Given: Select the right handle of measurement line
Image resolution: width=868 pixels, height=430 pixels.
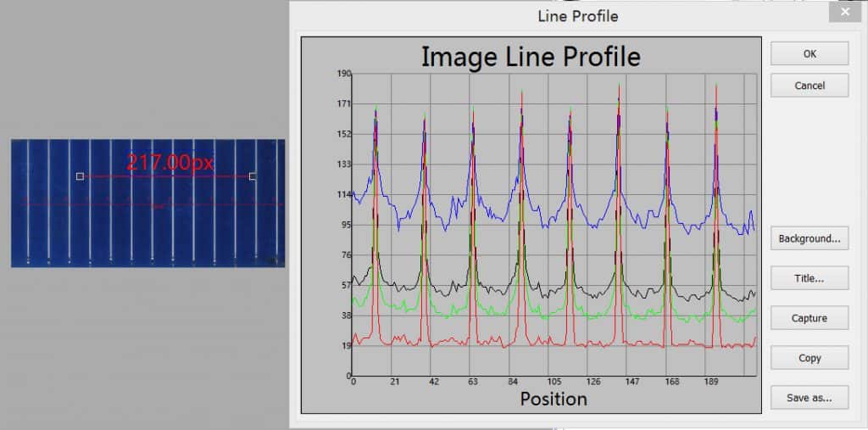Looking at the screenshot, I should click(253, 176).
